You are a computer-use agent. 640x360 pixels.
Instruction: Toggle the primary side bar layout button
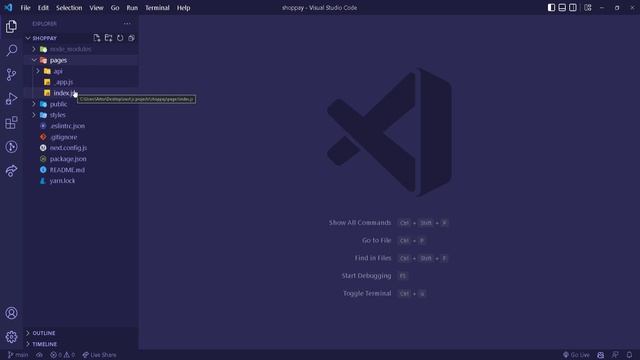(x=551, y=7)
